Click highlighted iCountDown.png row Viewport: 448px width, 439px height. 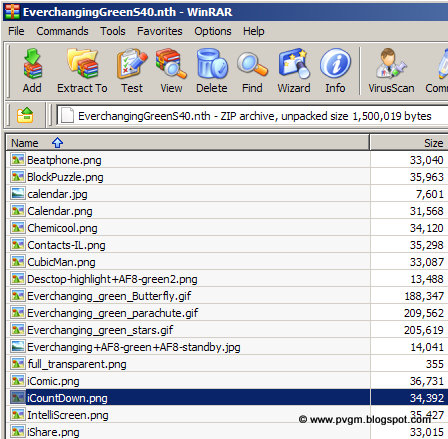point(227,398)
